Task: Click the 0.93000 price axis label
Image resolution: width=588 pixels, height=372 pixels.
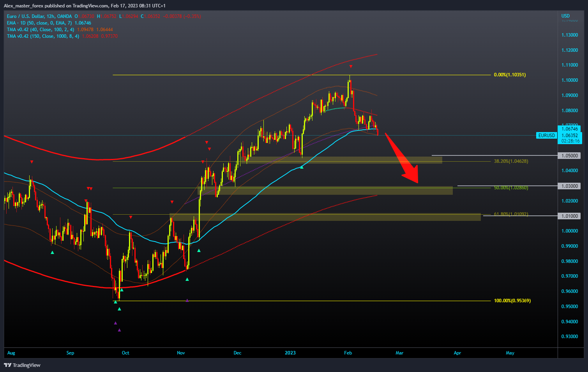Action: (x=569, y=337)
